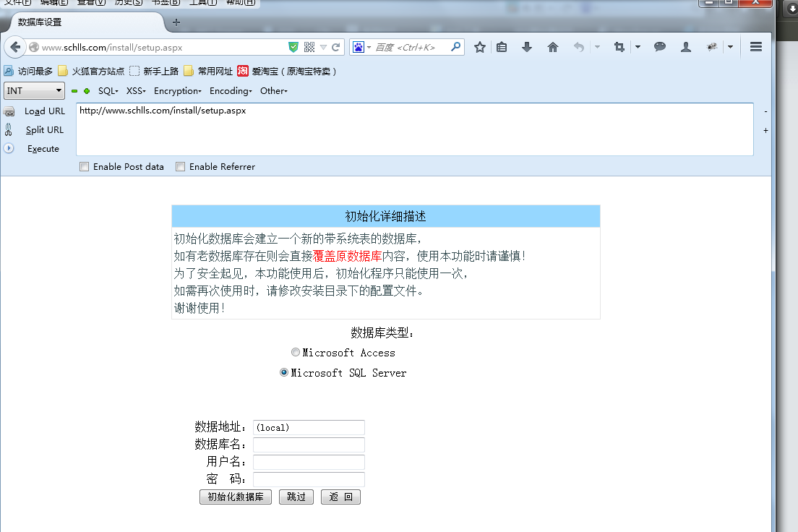This screenshot has height=532, width=798.
Task: Bookmark this page with the star icon
Action: 479,48
